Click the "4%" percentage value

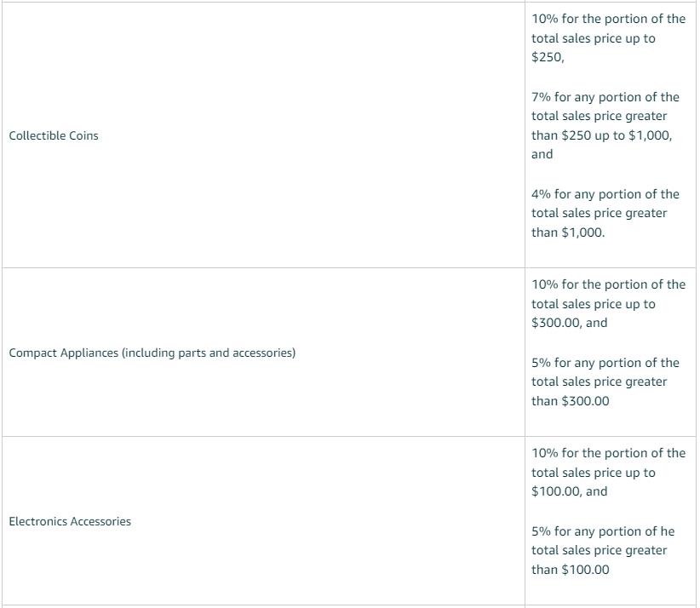click(x=541, y=194)
